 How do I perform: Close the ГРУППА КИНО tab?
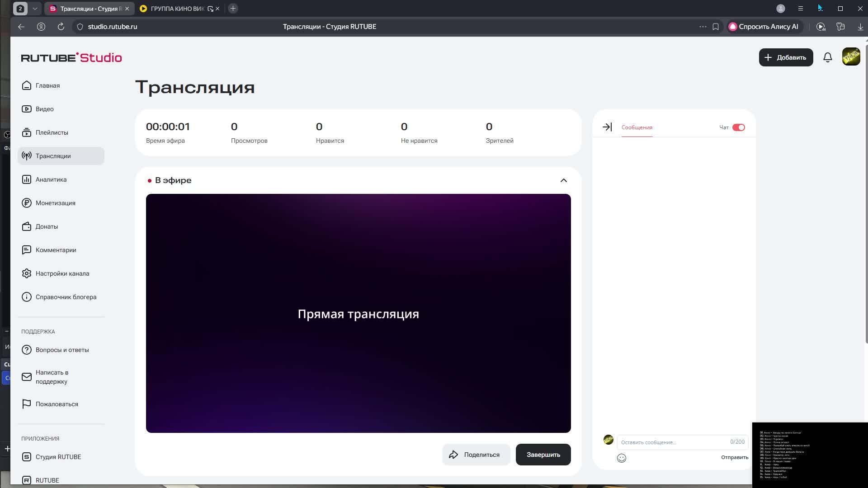[x=217, y=9]
